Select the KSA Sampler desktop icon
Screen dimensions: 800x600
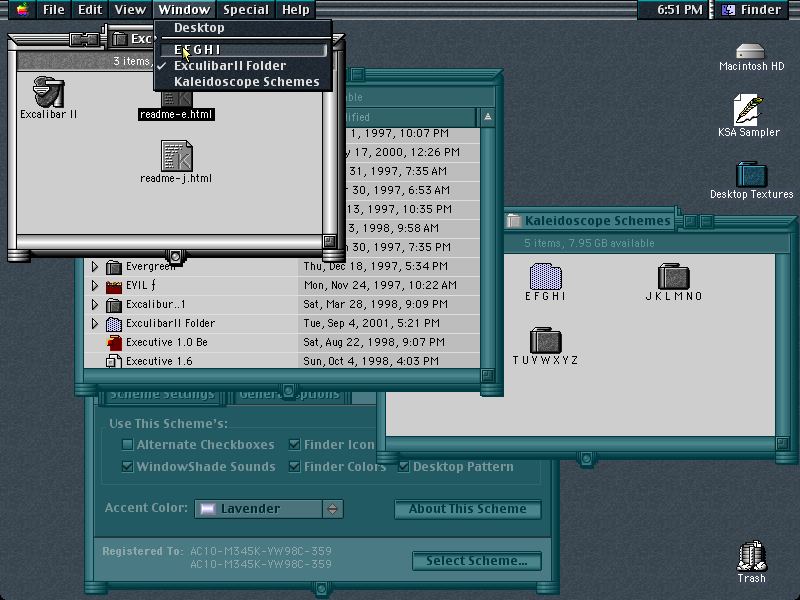pos(748,110)
